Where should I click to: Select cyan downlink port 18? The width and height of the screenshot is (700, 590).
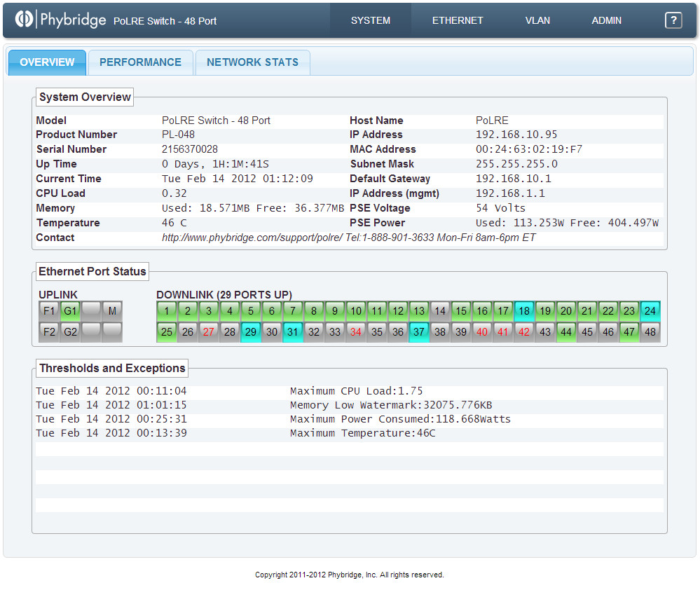click(523, 311)
